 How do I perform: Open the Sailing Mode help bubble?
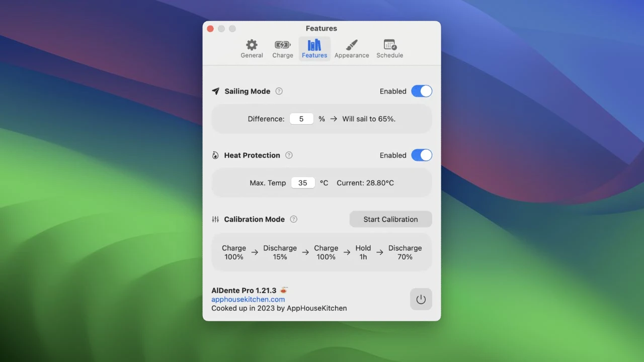pyautogui.click(x=279, y=91)
